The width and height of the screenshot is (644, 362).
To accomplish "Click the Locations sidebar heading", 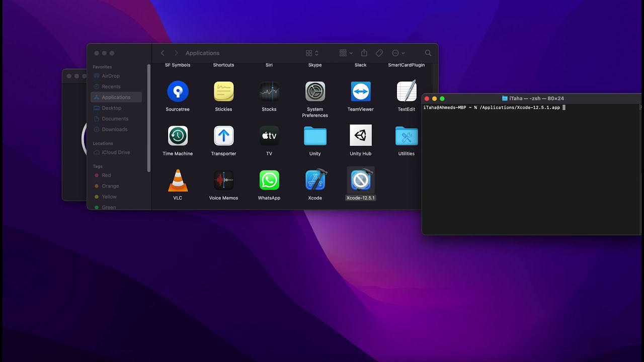I will click(x=102, y=143).
